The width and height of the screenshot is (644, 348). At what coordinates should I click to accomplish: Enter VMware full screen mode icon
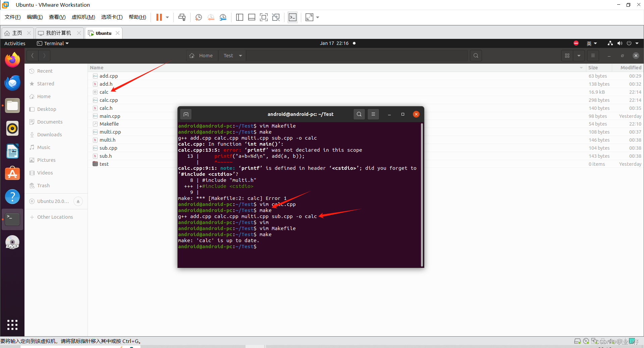[264, 17]
